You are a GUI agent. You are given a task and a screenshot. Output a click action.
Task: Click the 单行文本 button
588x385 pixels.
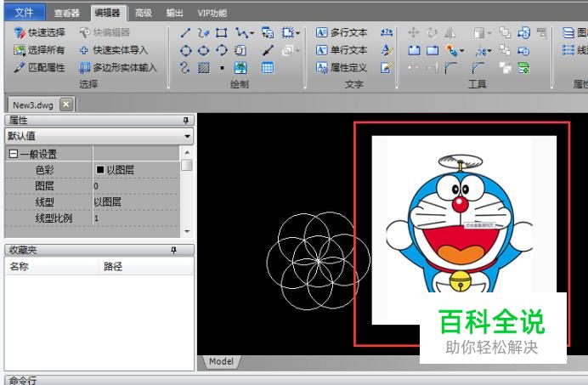(342, 50)
